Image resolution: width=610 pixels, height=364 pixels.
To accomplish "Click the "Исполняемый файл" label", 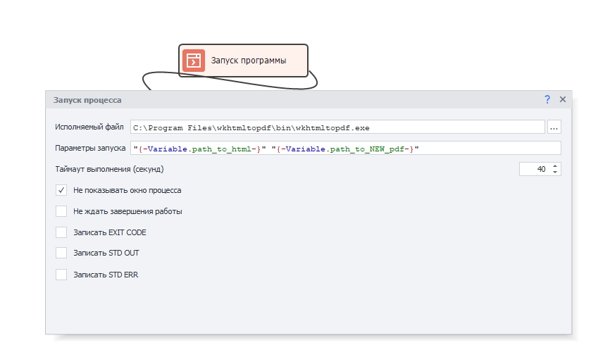I will click(89, 127).
